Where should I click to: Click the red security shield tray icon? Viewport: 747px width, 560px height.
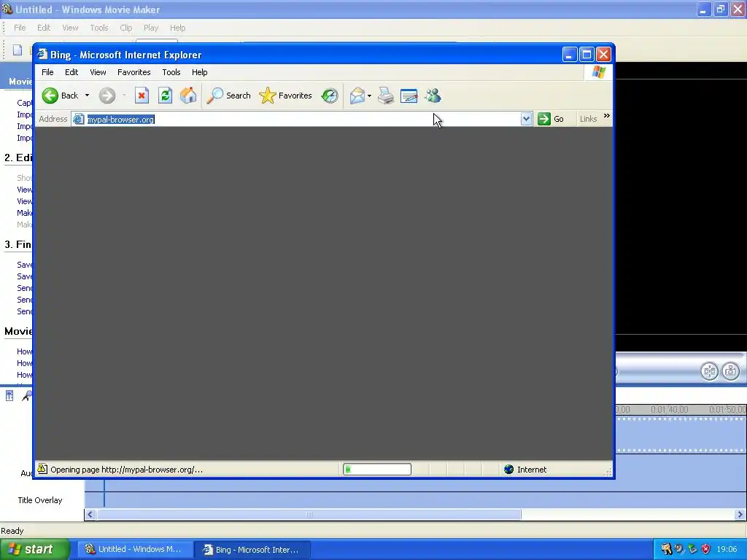coord(705,549)
